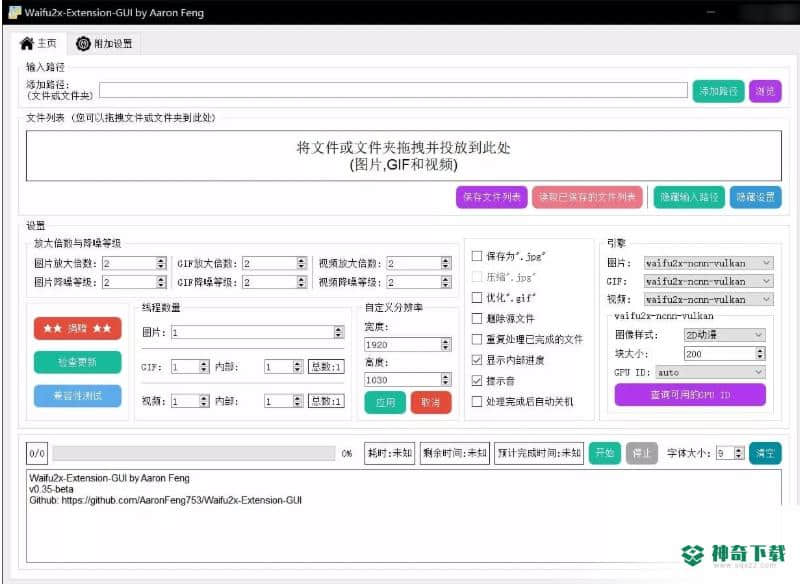This screenshot has height=584, width=800.
Task: Click the 宽度 width field 1920
Action: coord(408,345)
